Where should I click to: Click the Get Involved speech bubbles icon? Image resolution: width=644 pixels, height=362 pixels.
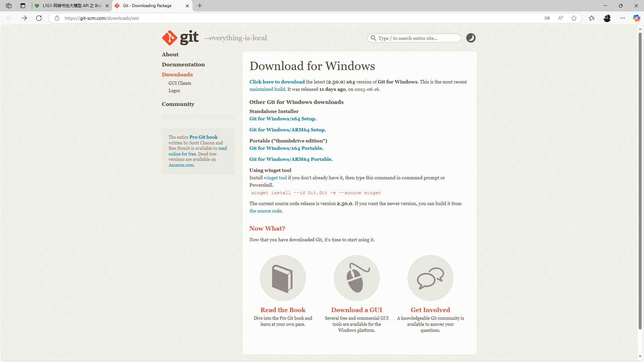430,278
